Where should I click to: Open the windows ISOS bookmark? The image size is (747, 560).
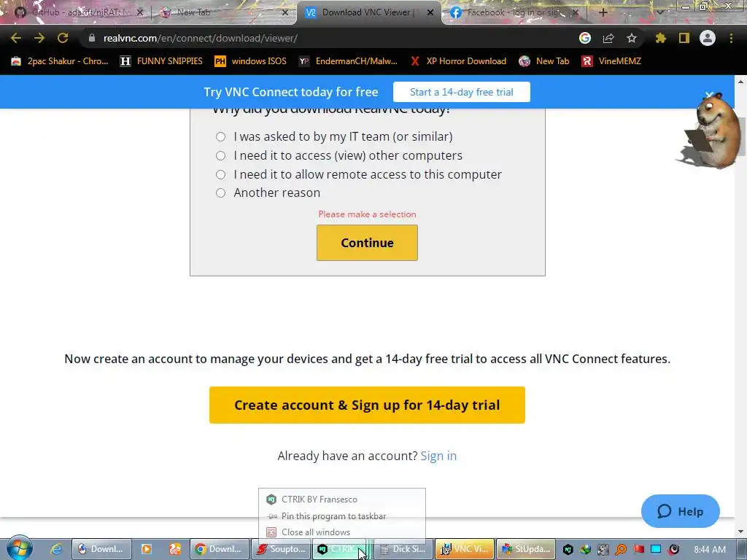tap(251, 61)
